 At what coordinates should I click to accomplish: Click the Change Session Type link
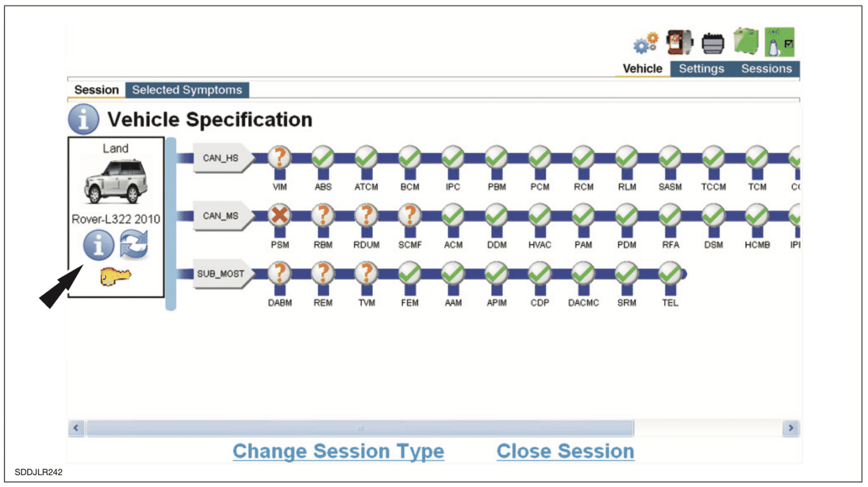tap(338, 451)
